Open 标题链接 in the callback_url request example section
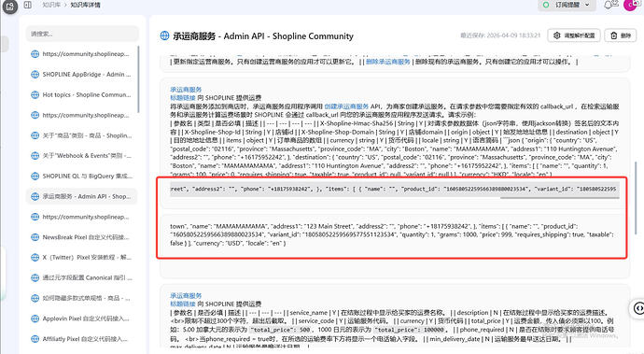The image size is (644, 354). coord(183,98)
